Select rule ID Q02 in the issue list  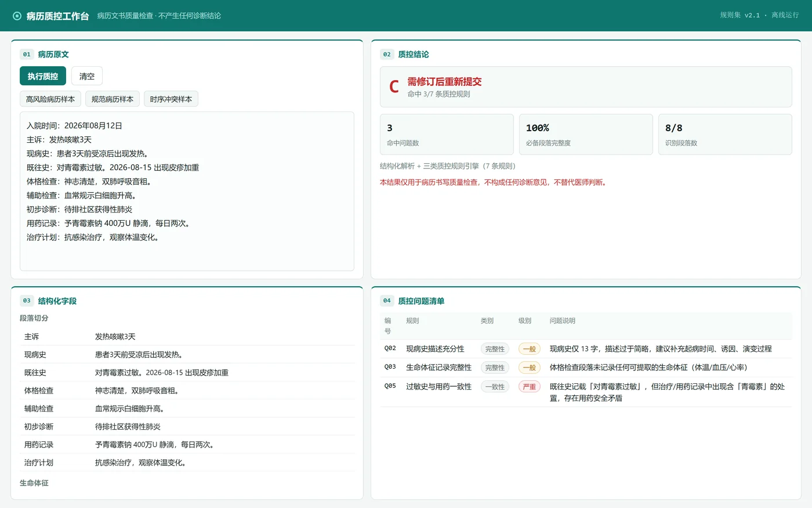tap(390, 348)
